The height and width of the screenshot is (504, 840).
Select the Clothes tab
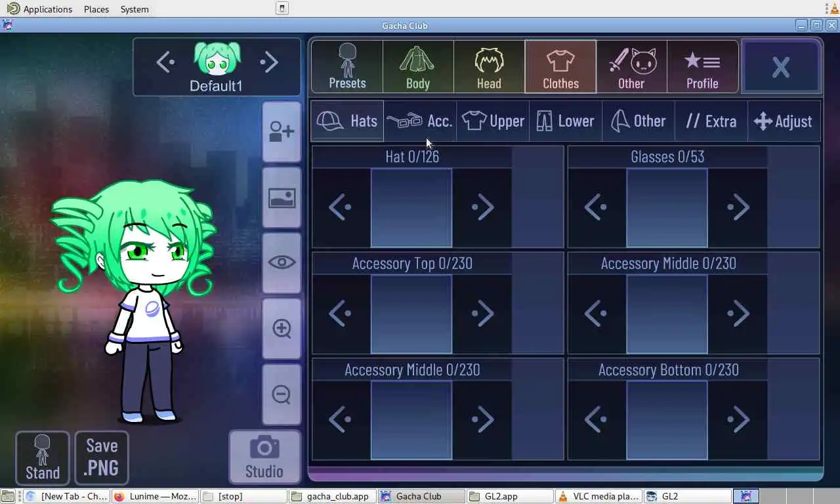pos(560,66)
